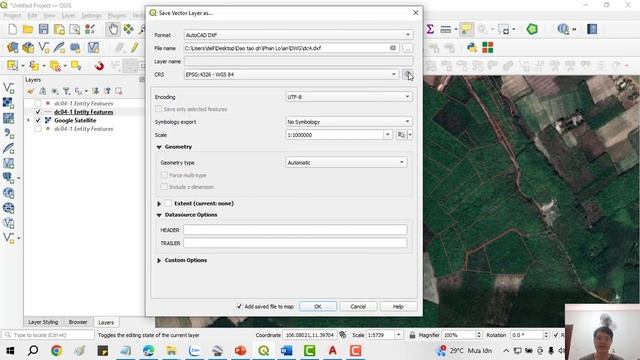Check Force multi-type option

(x=164, y=175)
